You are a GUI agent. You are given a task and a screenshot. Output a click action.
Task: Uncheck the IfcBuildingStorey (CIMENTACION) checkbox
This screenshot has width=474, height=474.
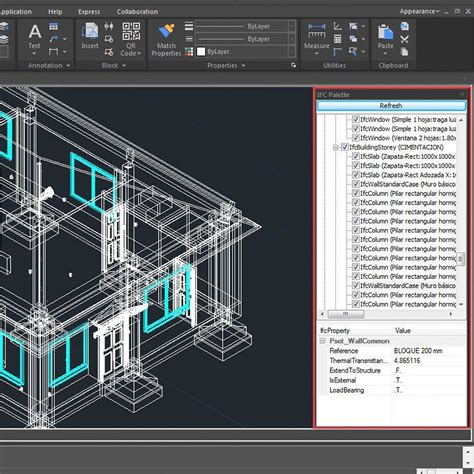point(345,147)
